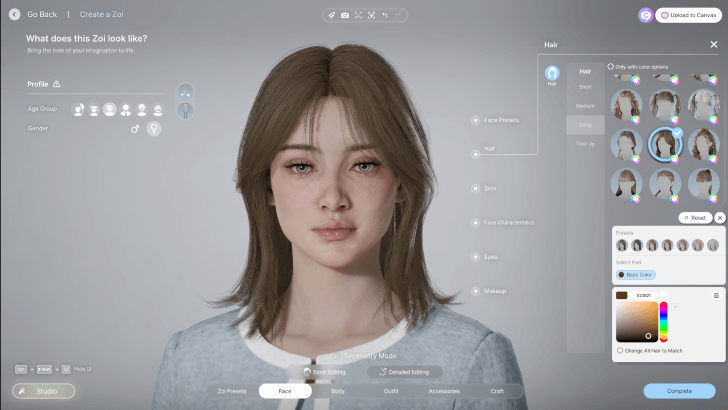Select the Hair category icon
This screenshot has height=410, width=728.
pyautogui.click(x=551, y=73)
